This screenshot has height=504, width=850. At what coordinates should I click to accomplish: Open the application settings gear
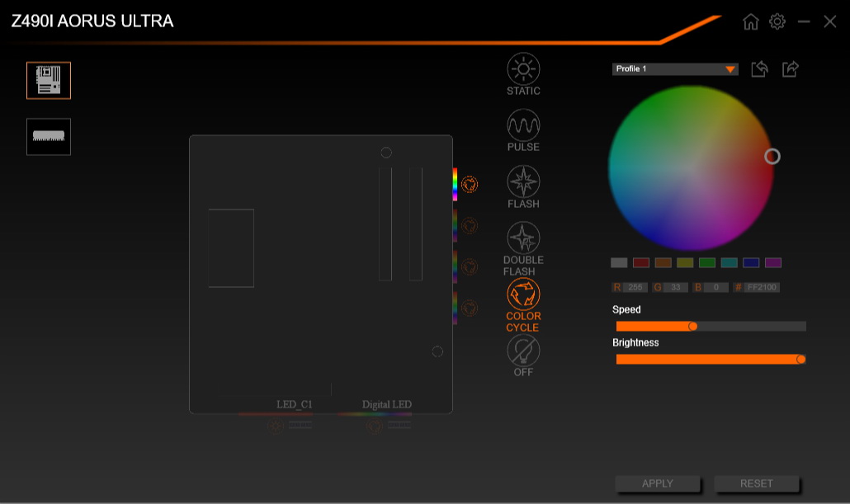tap(777, 21)
